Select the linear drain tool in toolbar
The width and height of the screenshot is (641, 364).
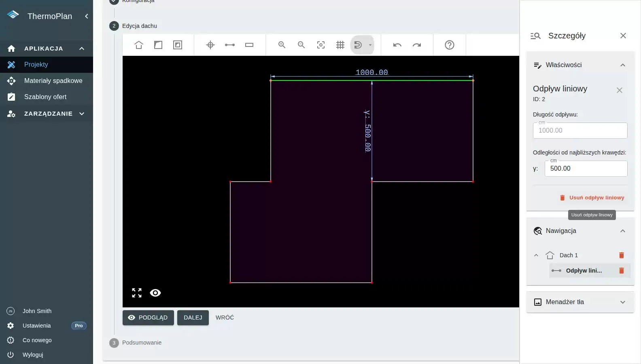[230, 45]
